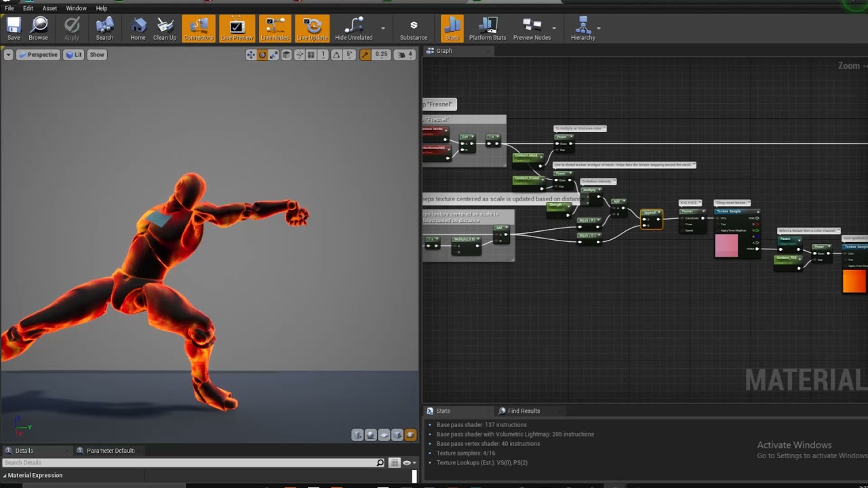Open the Perspective view mode dropdown

point(38,55)
